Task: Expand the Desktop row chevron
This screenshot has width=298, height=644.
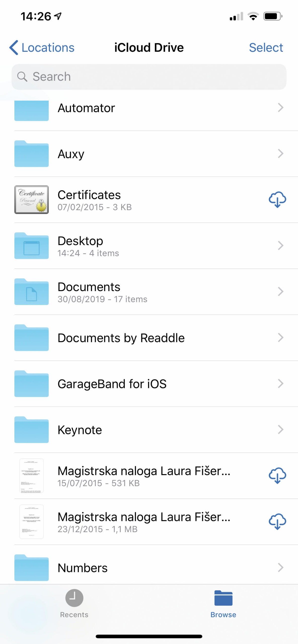Action: pos(281,245)
